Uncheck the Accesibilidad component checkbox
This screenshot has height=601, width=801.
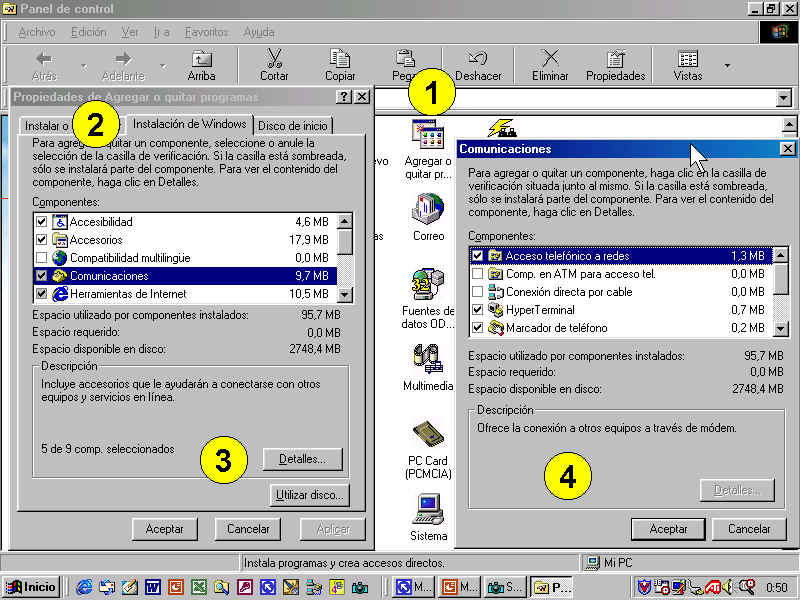pos(41,222)
